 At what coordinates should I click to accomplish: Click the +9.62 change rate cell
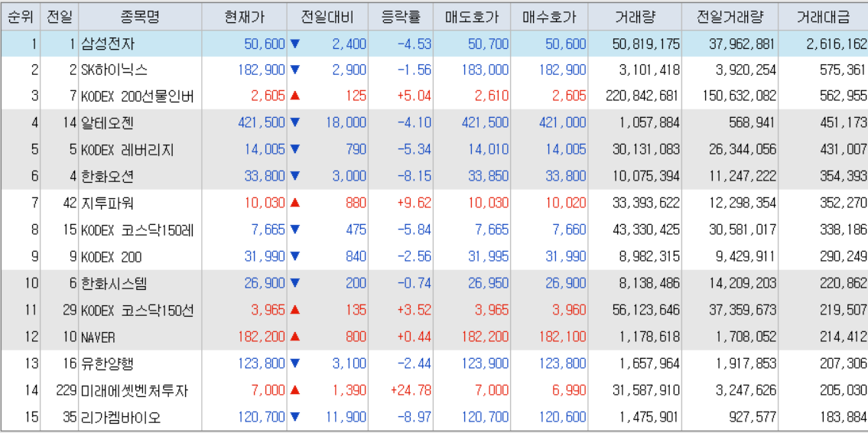click(x=414, y=203)
